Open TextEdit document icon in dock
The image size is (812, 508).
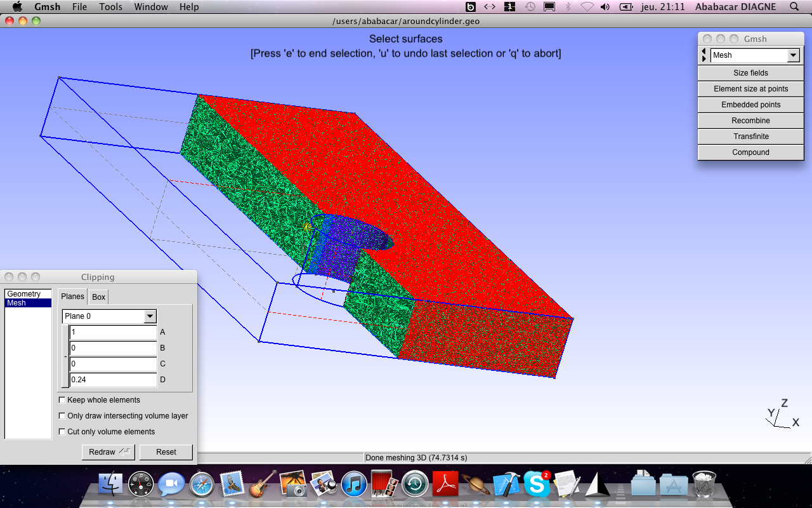tap(567, 485)
